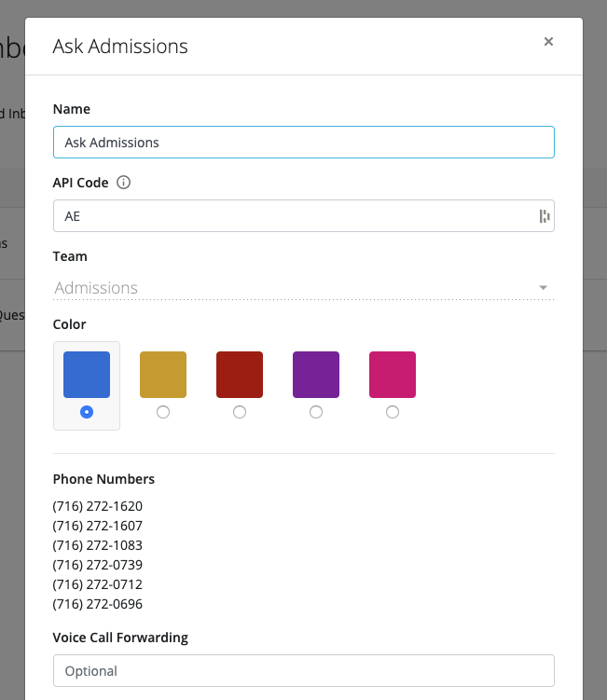Click the API Code info icon

(x=123, y=183)
